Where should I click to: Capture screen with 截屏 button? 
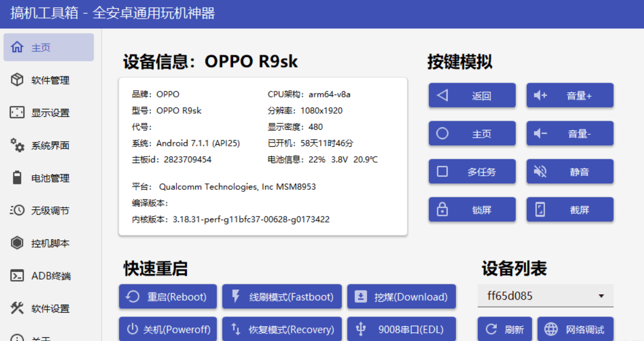(570, 209)
